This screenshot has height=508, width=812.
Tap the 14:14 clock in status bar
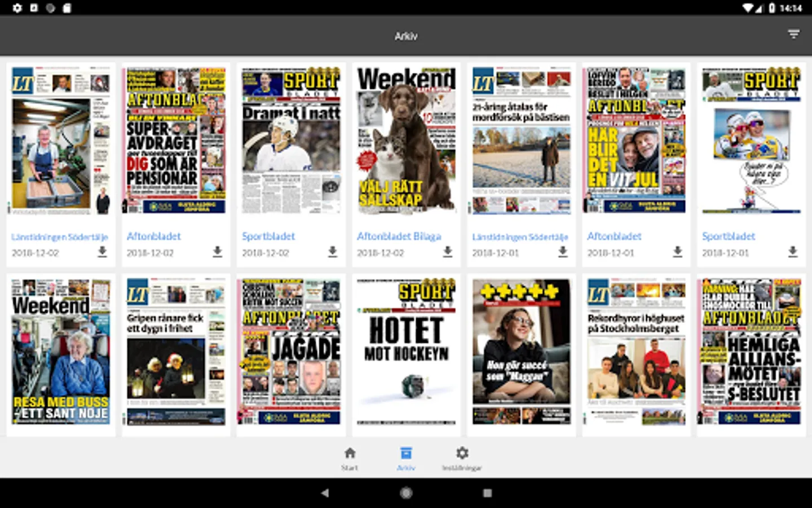(791, 8)
